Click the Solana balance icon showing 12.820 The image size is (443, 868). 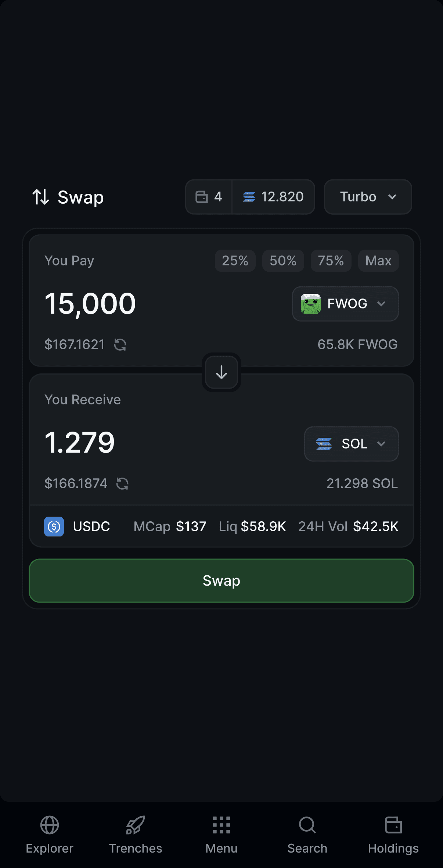[249, 197]
